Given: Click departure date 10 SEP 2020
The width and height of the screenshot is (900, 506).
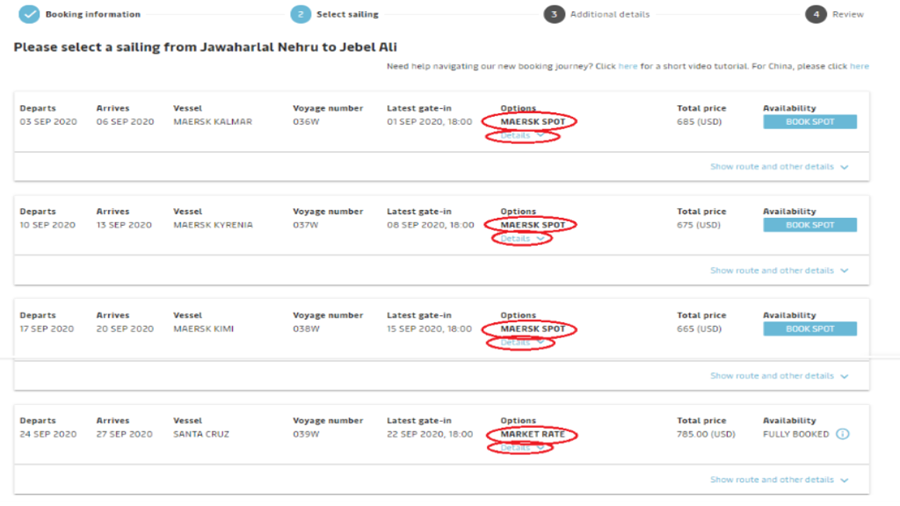Looking at the screenshot, I should point(48,225).
